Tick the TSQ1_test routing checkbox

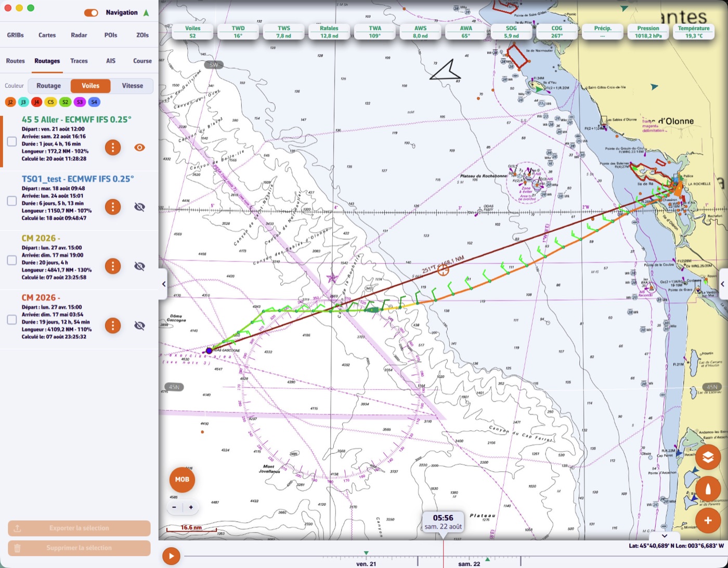pos(12,201)
